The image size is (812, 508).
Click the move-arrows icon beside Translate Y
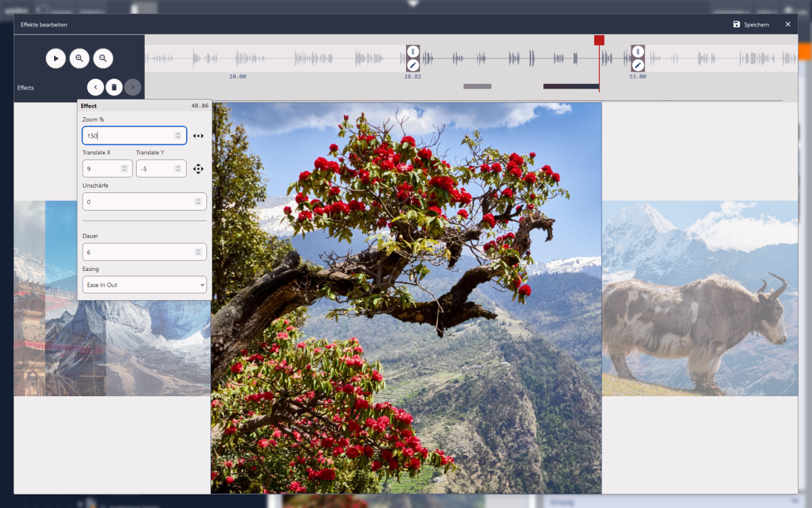point(198,169)
